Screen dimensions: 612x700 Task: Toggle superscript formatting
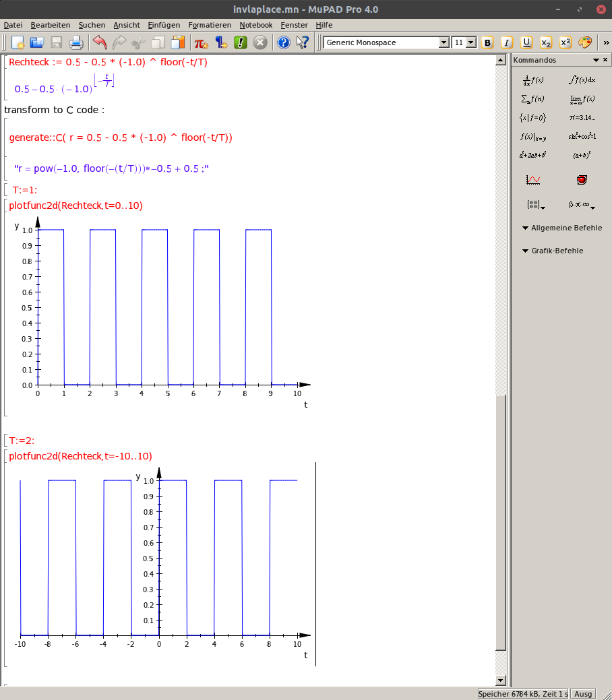[x=565, y=42]
